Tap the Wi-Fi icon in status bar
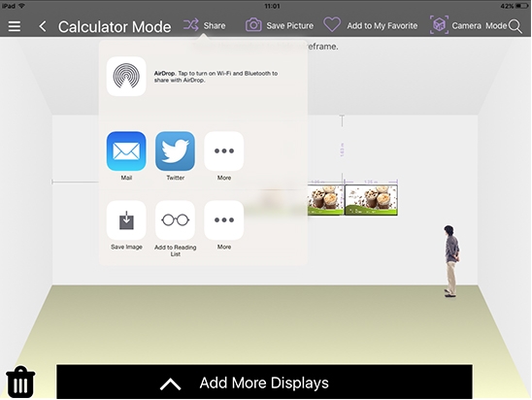 tap(21, 6)
